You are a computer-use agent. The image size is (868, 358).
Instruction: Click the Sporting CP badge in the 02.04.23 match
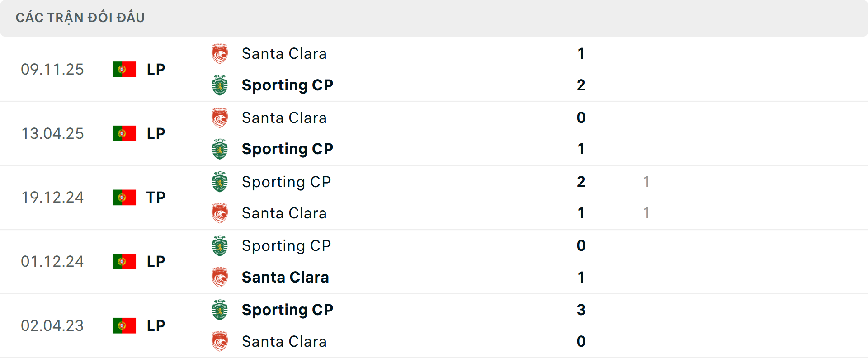point(219,310)
